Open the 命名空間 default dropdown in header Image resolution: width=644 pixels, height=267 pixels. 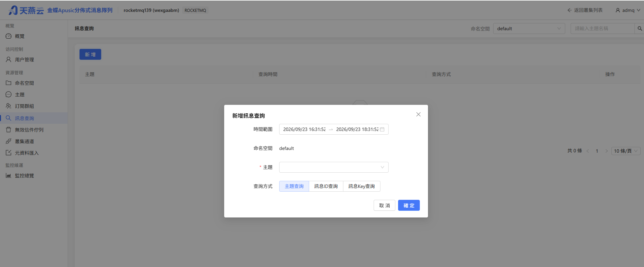[529, 28]
